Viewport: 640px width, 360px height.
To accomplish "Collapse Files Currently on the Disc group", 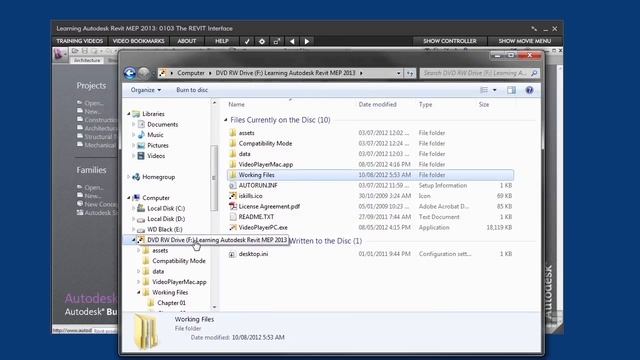I will (x=226, y=120).
